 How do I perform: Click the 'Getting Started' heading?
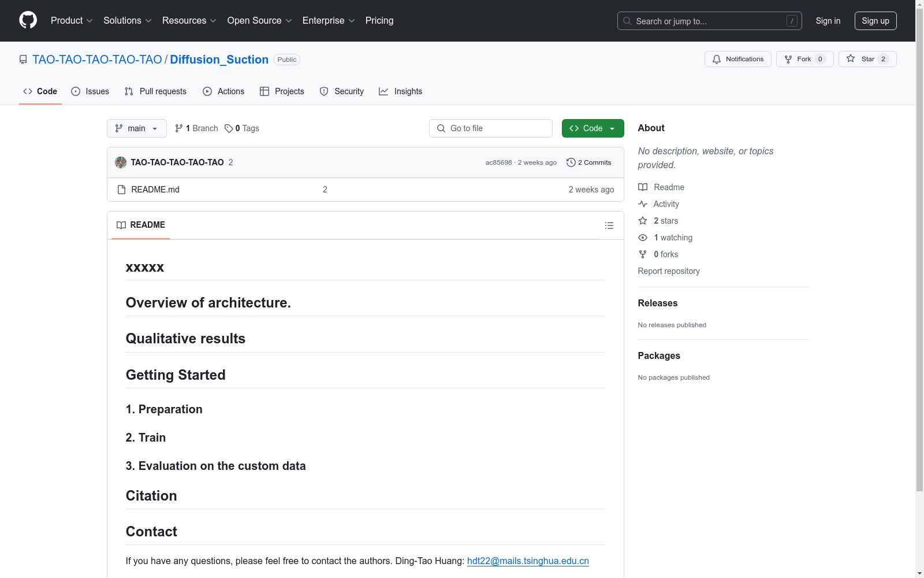point(176,375)
